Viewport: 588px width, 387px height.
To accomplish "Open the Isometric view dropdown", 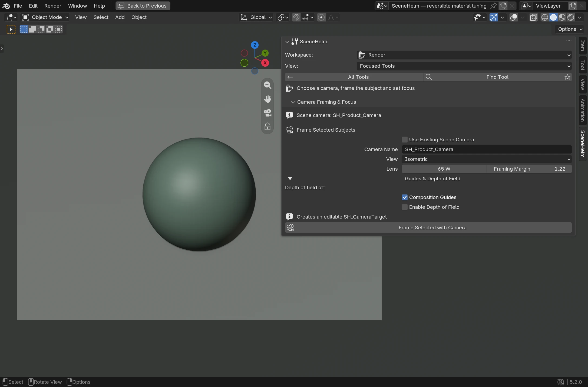I will coord(487,159).
